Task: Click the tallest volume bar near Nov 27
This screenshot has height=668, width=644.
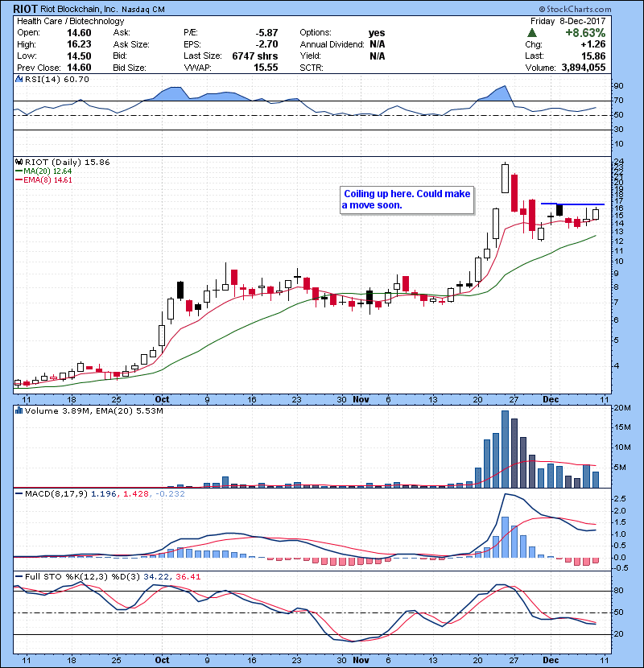Action: pyautogui.click(x=505, y=449)
